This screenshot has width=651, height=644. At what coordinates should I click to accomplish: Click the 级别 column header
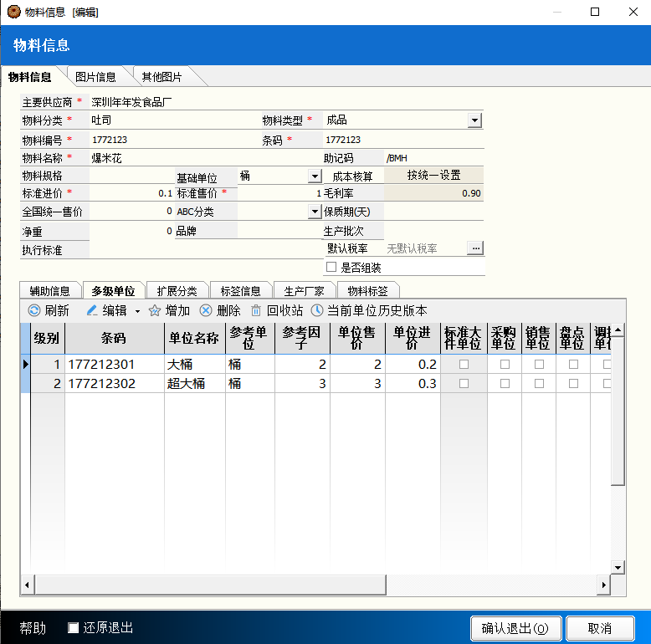click(48, 338)
